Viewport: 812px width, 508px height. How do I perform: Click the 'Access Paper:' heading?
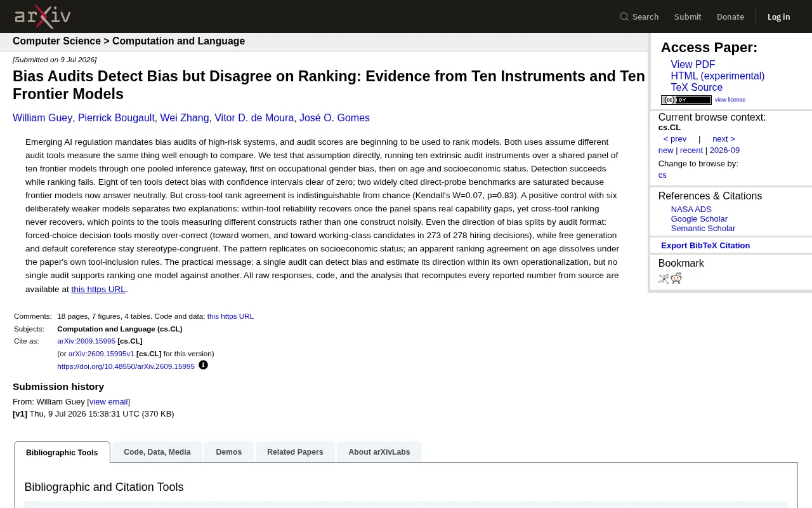(709, 48)
